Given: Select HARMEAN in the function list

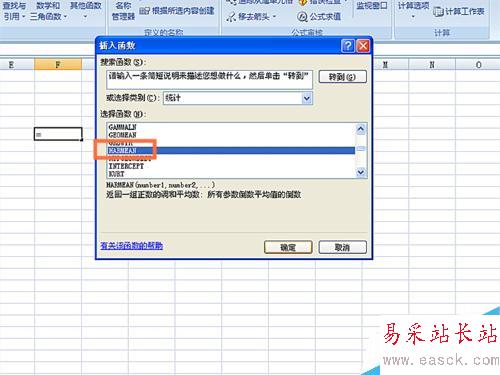Looking at the screenshot, I should coord(231,151).
